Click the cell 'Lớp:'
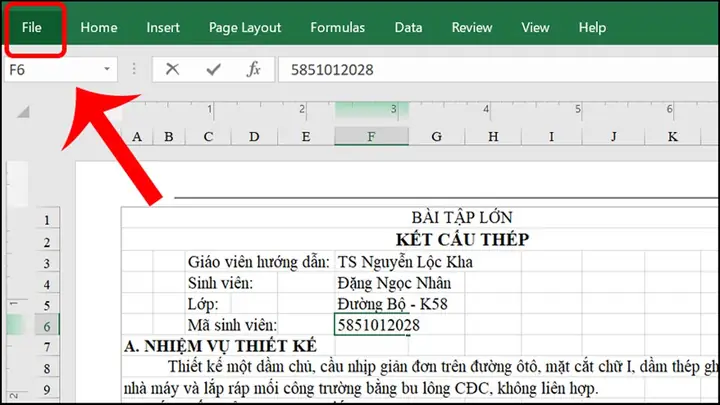720x405 pixels. click(203, 304)
